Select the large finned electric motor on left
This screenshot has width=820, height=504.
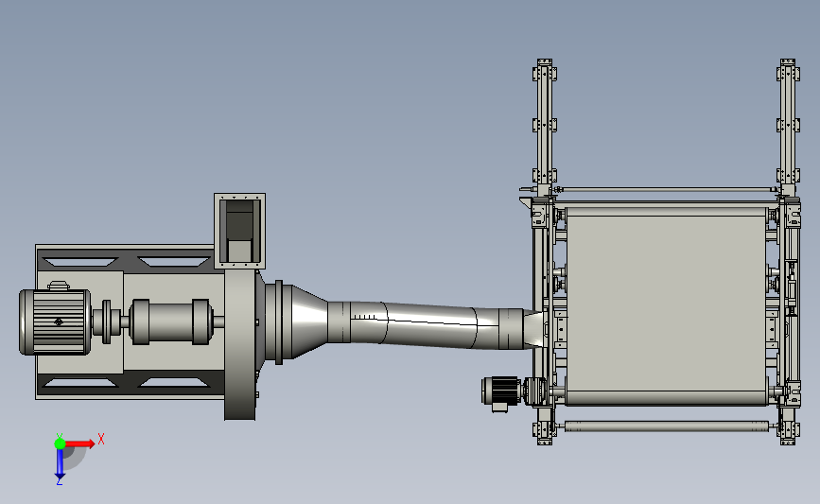click(x=55, y=322)
